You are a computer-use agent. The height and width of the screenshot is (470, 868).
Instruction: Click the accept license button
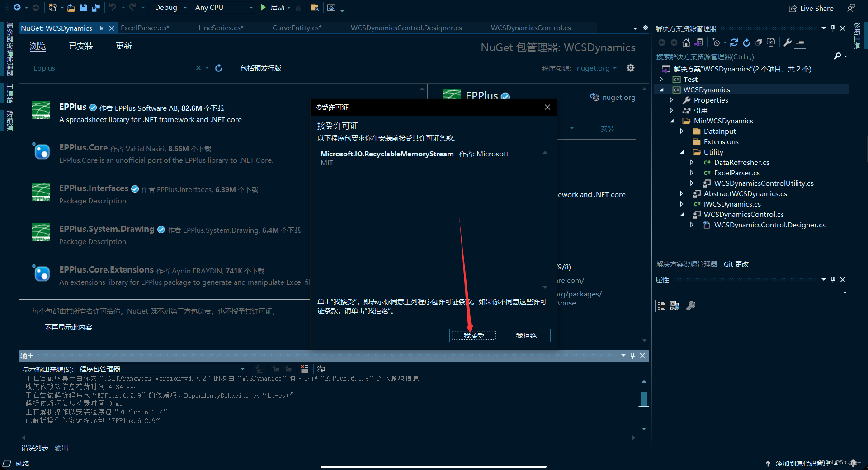474,335
